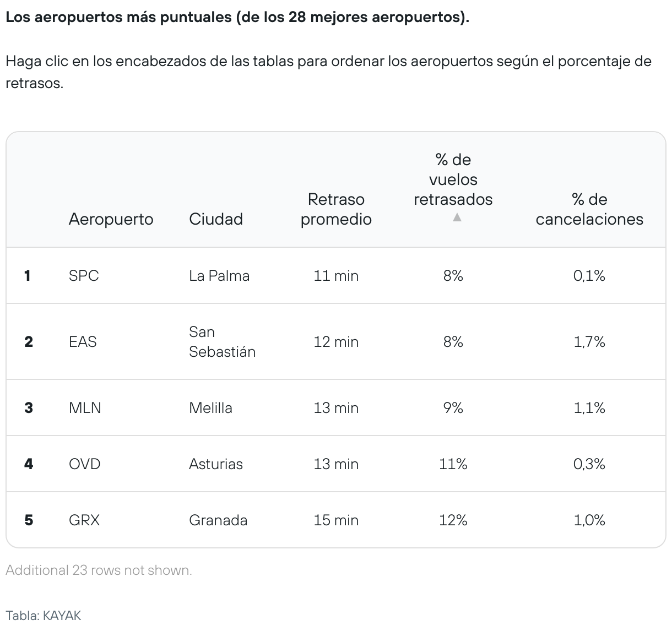
Task: Click the Tabla: KAYAK source credit
Action: pos(44,616)
